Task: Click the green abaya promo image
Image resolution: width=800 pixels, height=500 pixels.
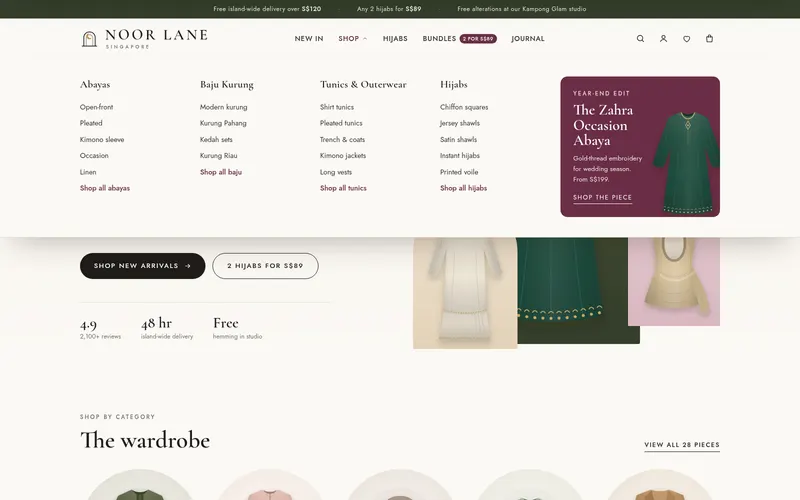Action: pos(685,162)
